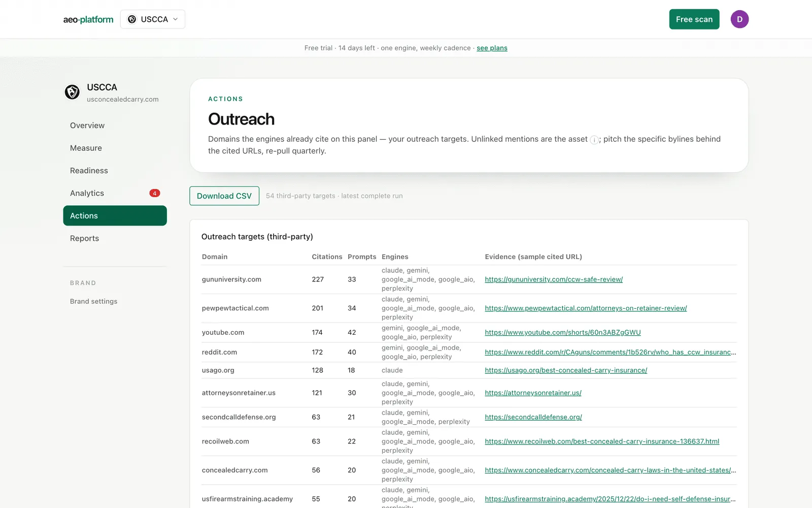Click the attorneysonretainer.us domain cell
The width and height of the screenshot is (812, 508).
click(239, 393)
